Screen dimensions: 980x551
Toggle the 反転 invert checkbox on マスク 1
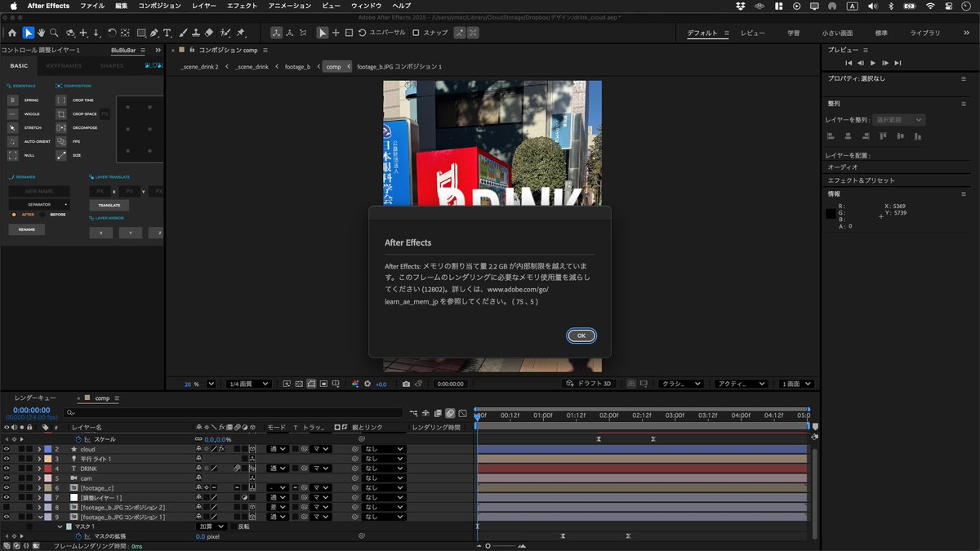coord(233,527)
